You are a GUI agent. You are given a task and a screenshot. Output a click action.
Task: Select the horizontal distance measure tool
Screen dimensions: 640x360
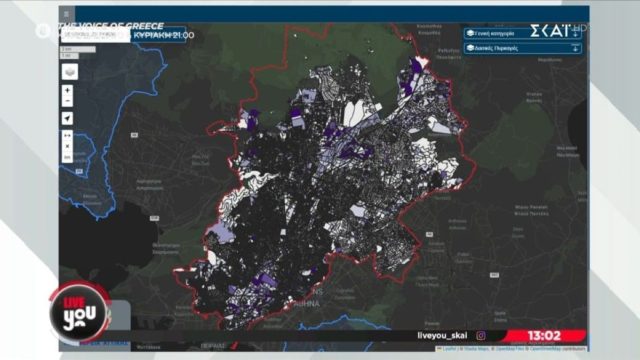67,136
